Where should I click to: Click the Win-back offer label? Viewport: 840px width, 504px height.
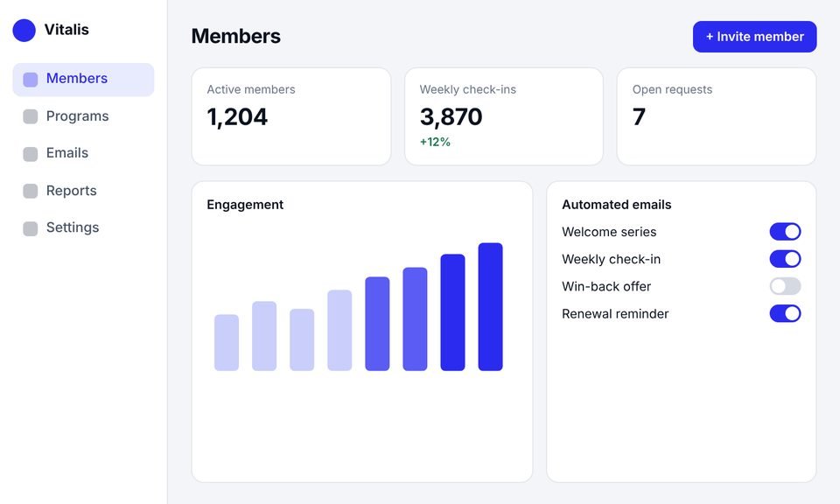pos(606,286)
